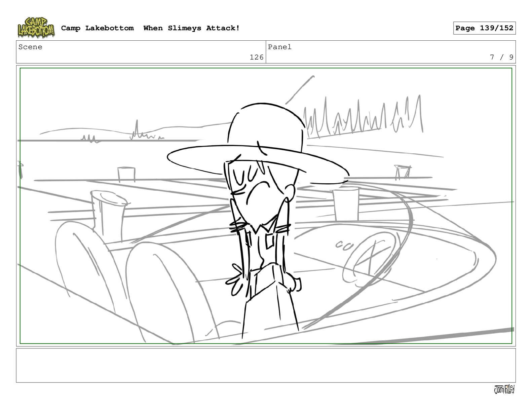This screenshot has width=532, height=412.
Task: Click the Camp Lakebottom logo
Action: pyautogui.click(x=36, y=28)
